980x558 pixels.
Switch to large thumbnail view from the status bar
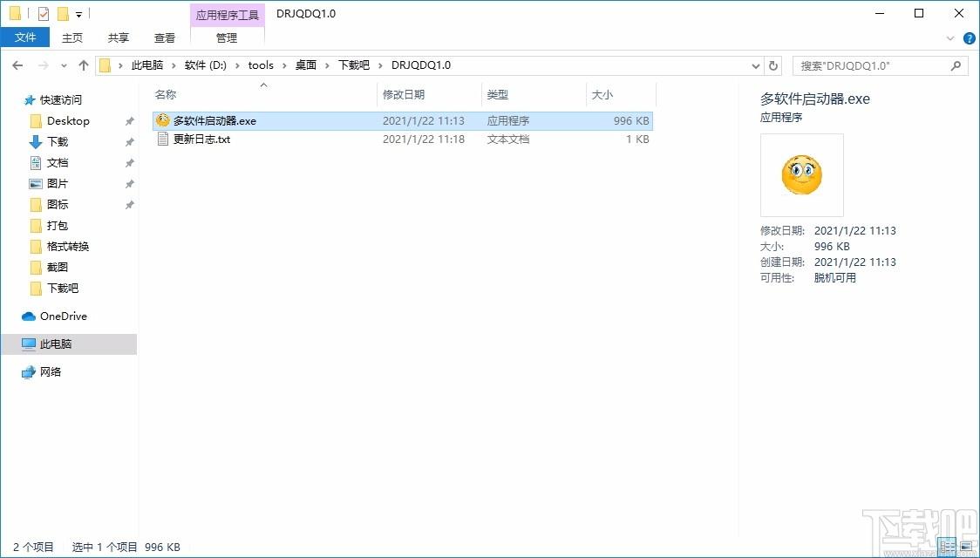967,547
